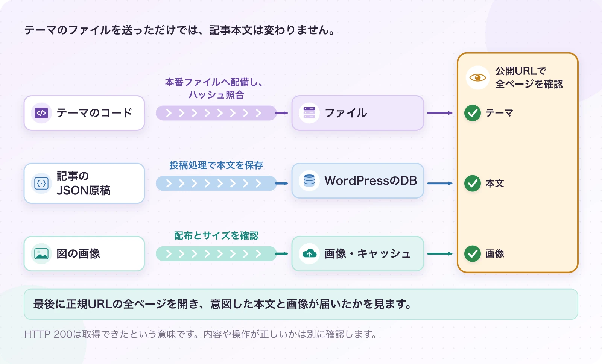Click the server icon in the ファイル box
602x364 pixels.
[309, 113]
